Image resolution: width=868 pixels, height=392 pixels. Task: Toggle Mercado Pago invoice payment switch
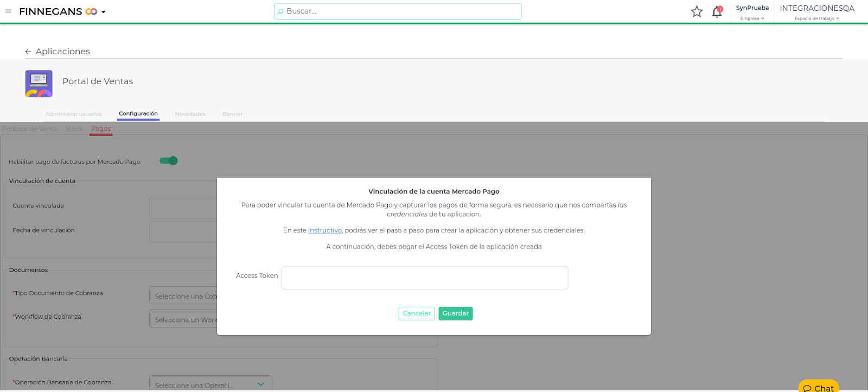169,161
